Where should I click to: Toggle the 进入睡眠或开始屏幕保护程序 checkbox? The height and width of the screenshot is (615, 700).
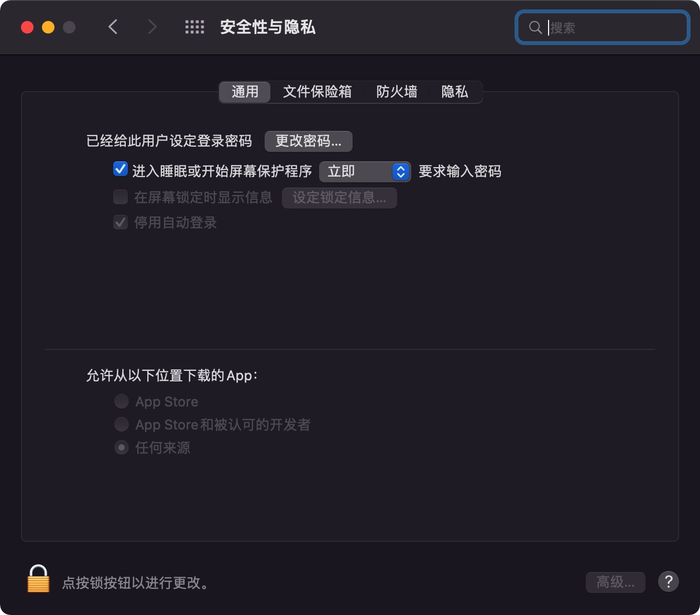tap(121, 169)
